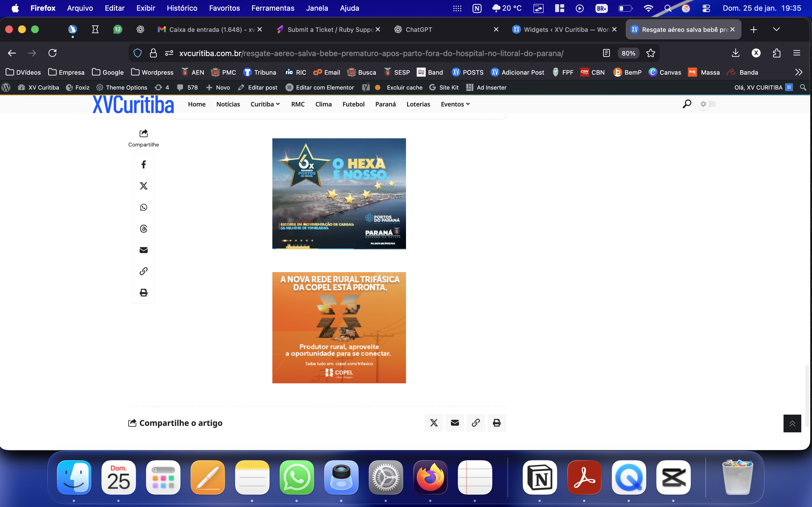Screen dimensions: 812x507
Task: Switch to the ChatGPT tab
Action: pos(418,30)
